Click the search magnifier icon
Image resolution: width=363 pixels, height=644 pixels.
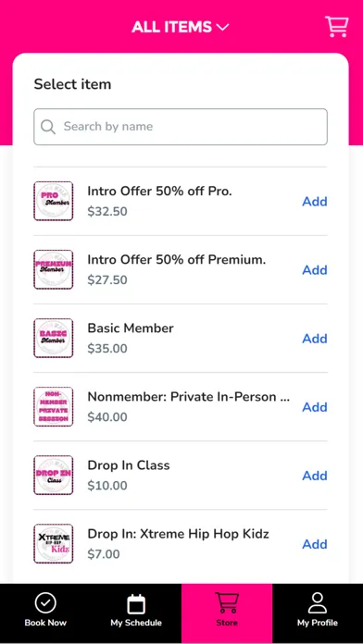pyautogui.click(x=48, y=127)
